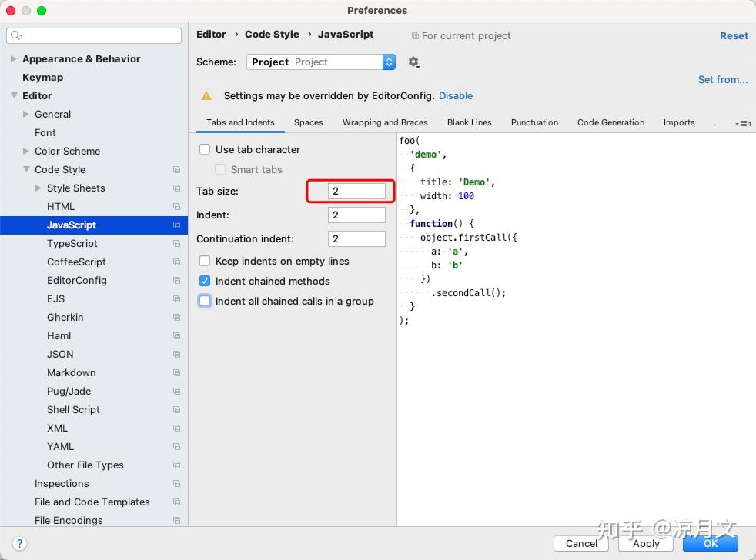Screen dimensions: 756x560
Task: Click the project-level icon beside CoffeeScript row
Action: click(x=176, y=262)
